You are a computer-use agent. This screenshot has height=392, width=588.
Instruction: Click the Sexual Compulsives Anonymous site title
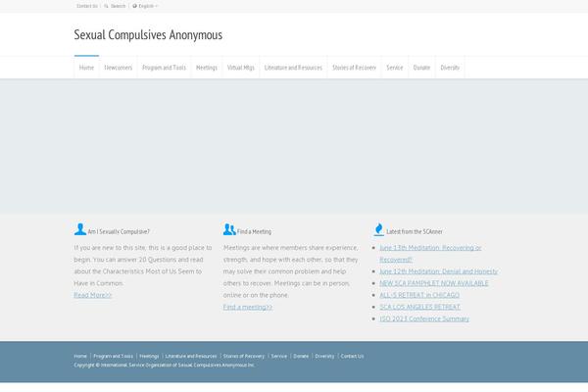148,34
